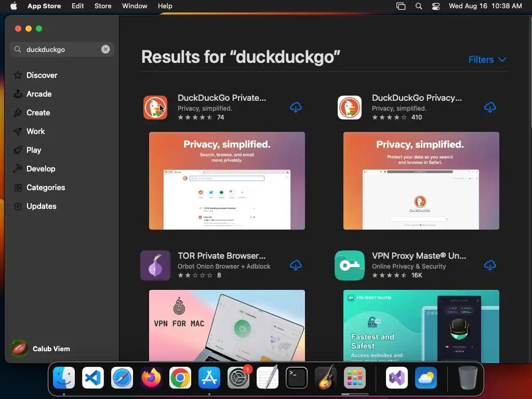Screen dimensions: 532x399
Task: Open the App Store menu
Action: [44, 6]
